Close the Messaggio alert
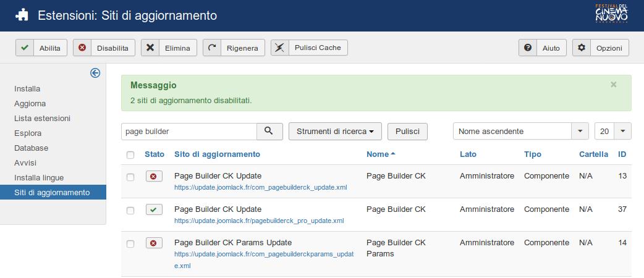644x278 pixels. (x=613, y=85)
